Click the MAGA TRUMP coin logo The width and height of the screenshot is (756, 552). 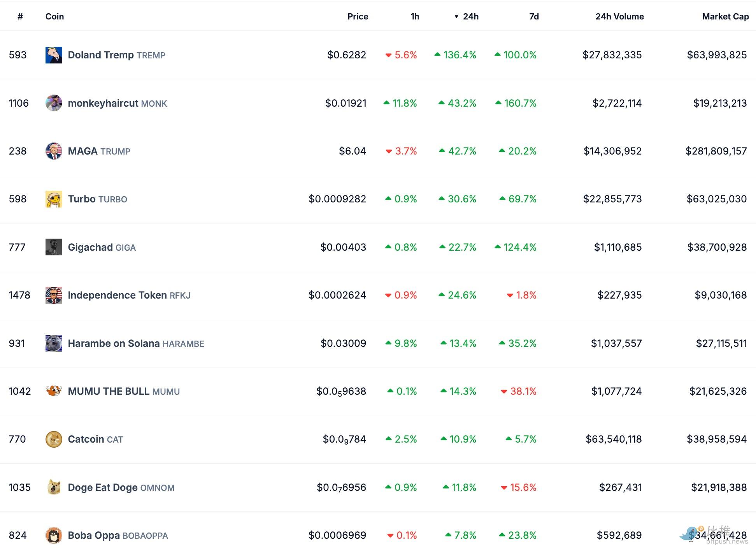54,151
